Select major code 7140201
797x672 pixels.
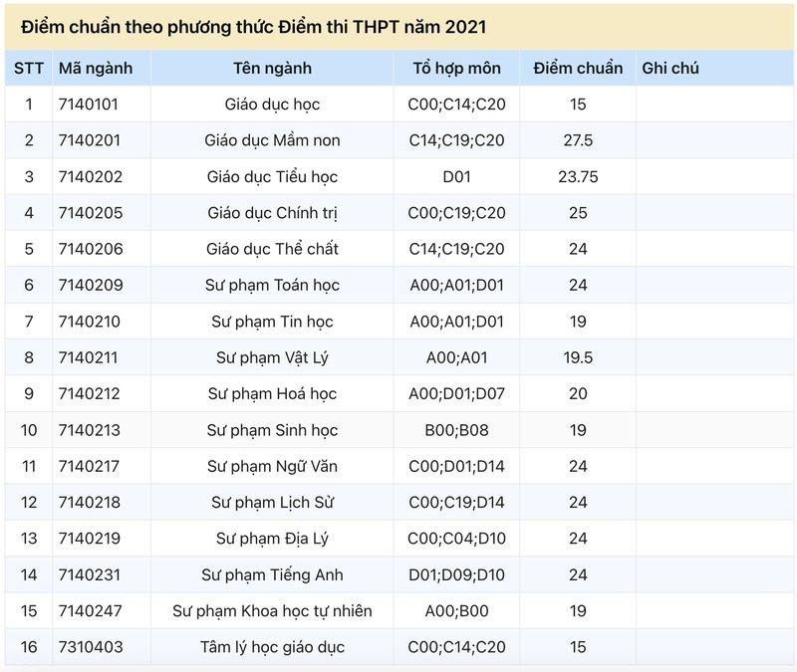[x=90, y=140]
